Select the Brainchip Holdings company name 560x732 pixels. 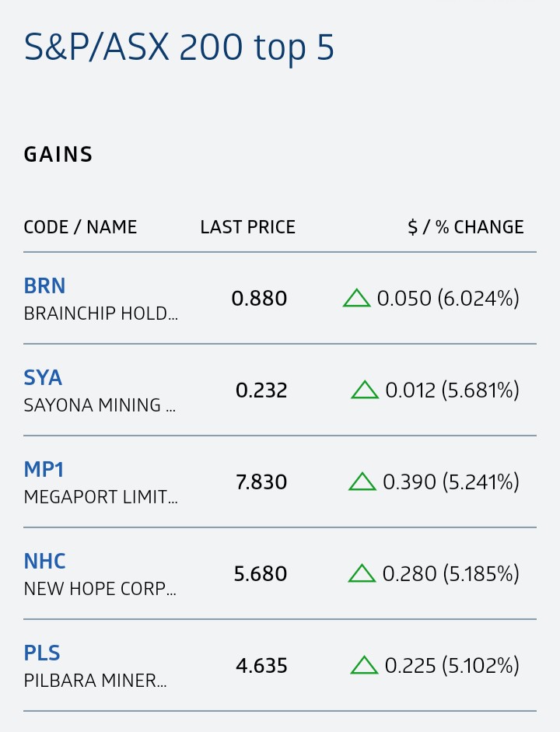pyautogui.click(x=101, y=313)
